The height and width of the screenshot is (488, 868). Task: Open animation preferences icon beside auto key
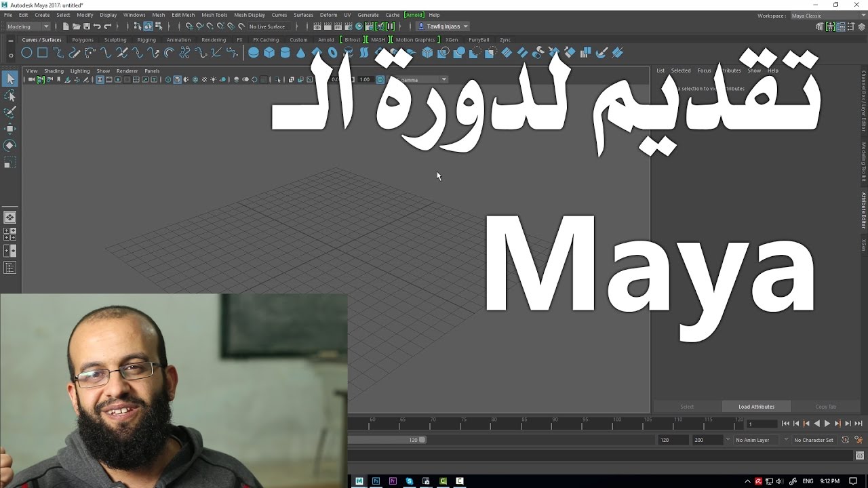pos(859,440)
